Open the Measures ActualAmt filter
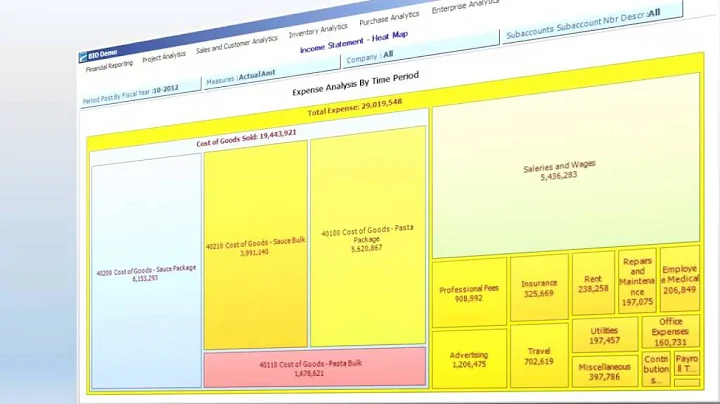 click(x=271, y=72)
